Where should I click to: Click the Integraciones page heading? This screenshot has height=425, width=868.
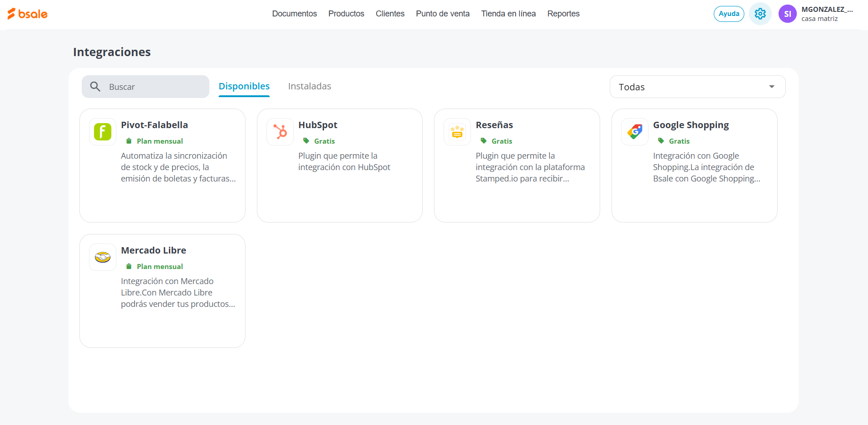(112, 52)
